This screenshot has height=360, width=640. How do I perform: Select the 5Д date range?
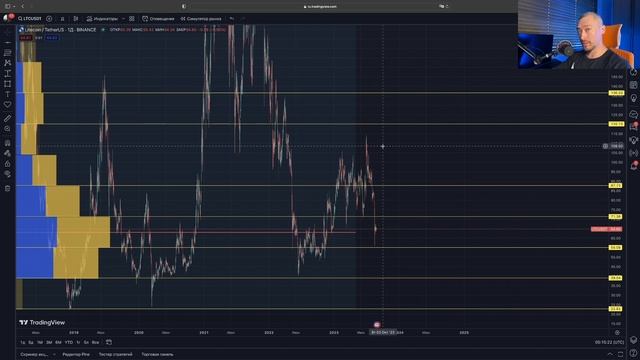click(31, 342)
